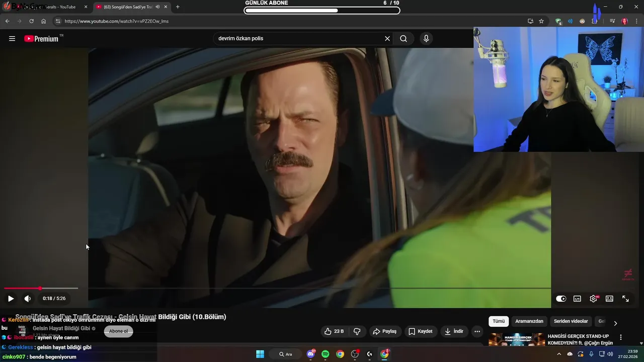Start voice search with the microphone
Screen dimensions: 644x362
(x=426, y=39)
